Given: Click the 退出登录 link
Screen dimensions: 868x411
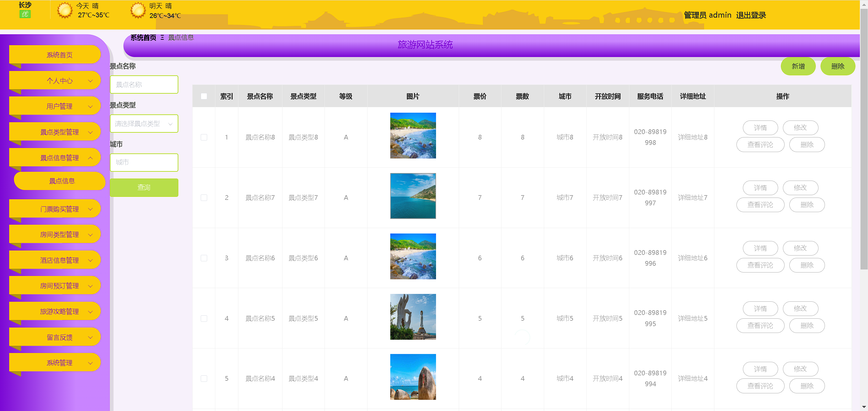Looking at the screenshot, I should [751, 15].
